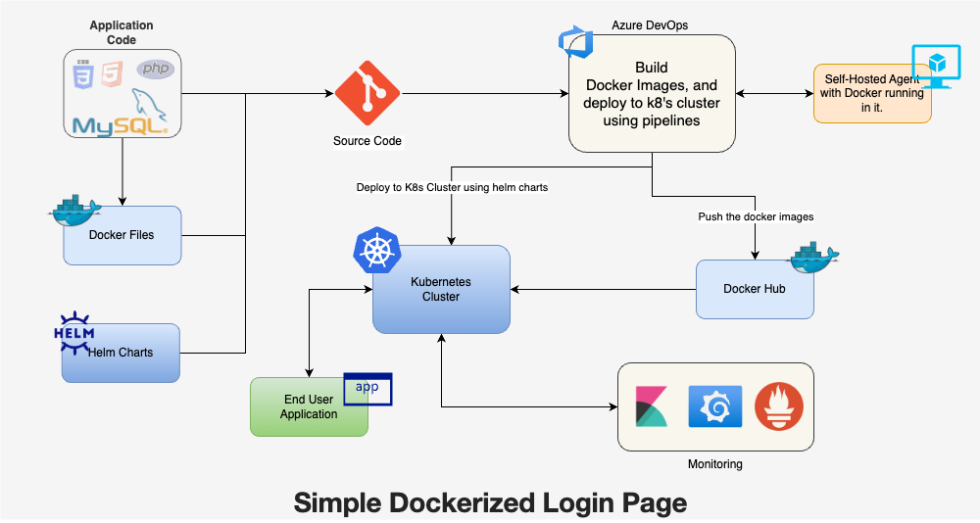Image resolution: width=980 pixels, height=523 pixels.
Task: Click the 'Push the docker images' label
Action: 756,216
